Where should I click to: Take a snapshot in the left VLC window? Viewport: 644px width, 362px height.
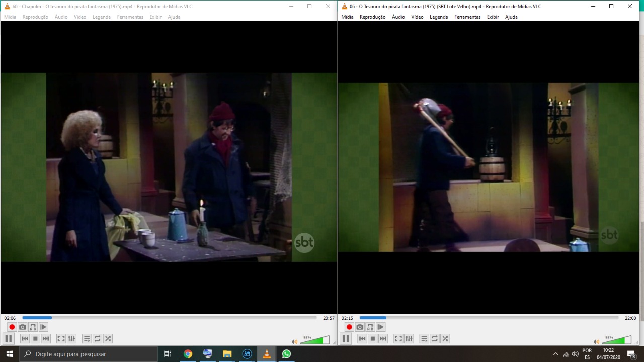[x=23, y=327]
